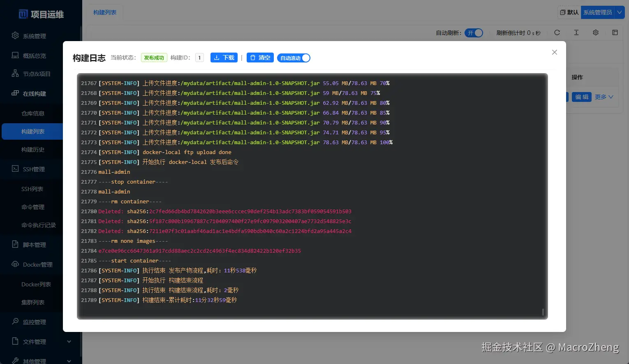Toggle the 自动刷新 switch off
This screenshot has width=629, height=364.
point(474,33)
